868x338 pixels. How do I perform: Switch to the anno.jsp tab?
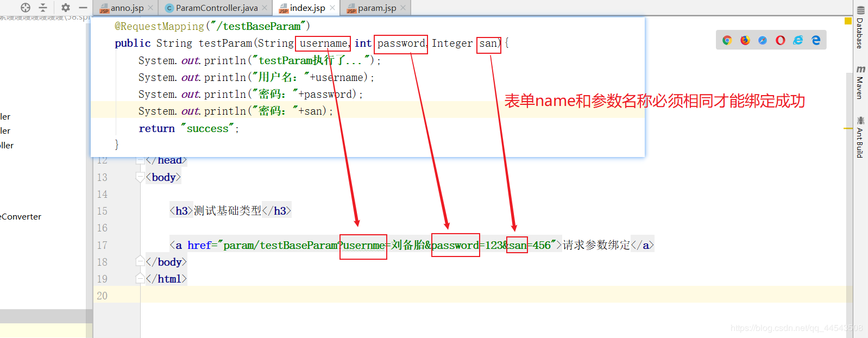(x=127, y=8)
